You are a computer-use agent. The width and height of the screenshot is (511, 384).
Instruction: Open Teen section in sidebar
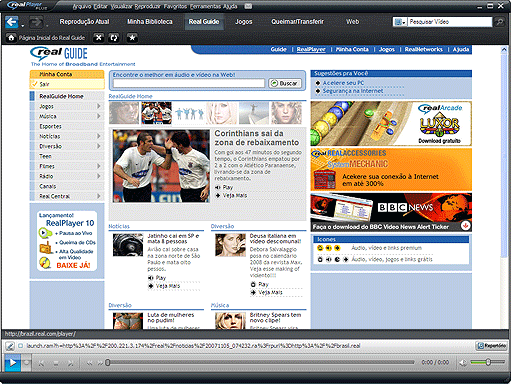pos(45,156)
